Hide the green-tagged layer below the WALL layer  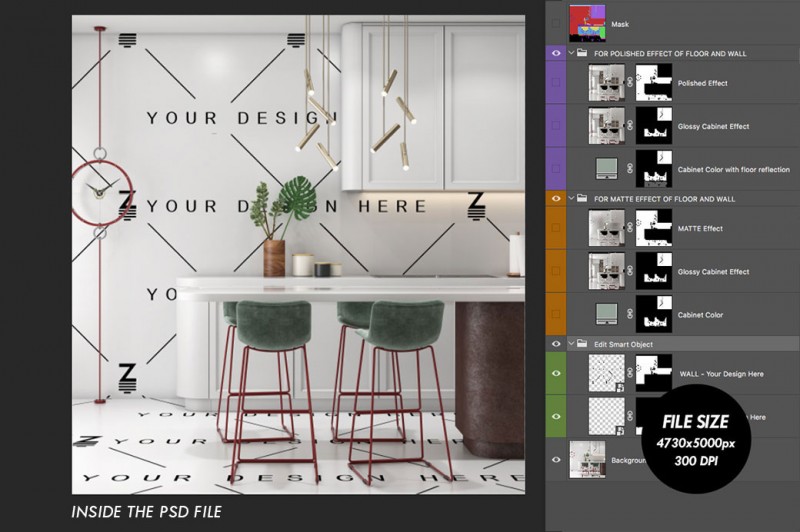(556, 417)
